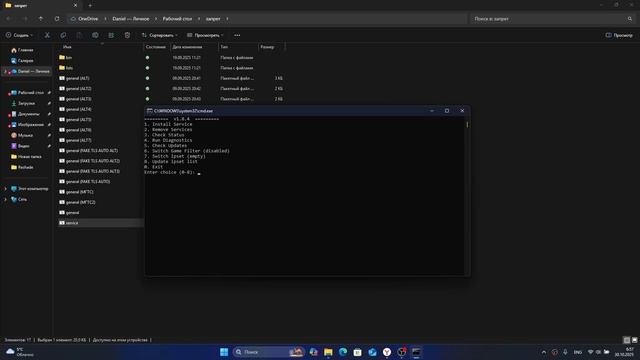
Task: Click the Copy icon in Explorer toolbar
Action: (63, 35)
